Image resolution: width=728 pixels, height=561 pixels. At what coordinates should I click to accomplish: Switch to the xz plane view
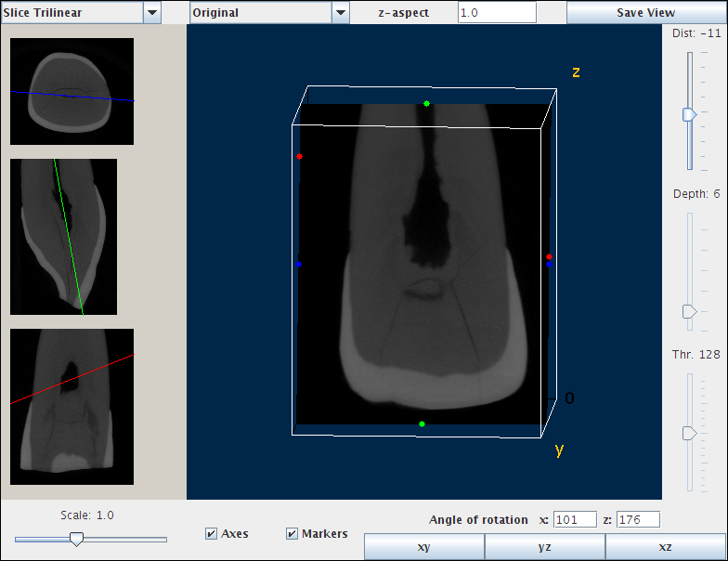coord(665,547)
